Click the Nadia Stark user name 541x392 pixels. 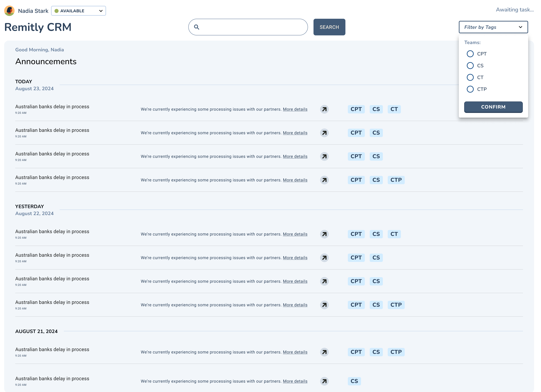(33, 11)
